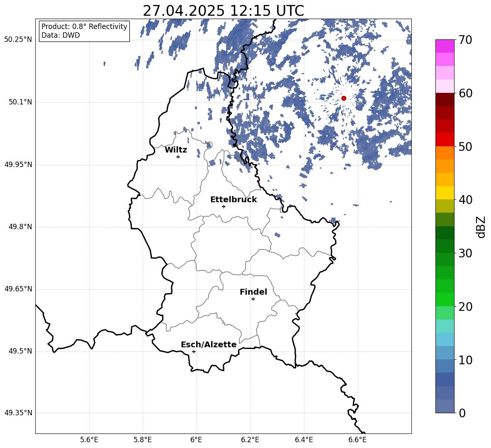This screenshot has height=448, width=491.
Task: Click the 60 colorbar tick label
Action: click(x=465, y=93)
